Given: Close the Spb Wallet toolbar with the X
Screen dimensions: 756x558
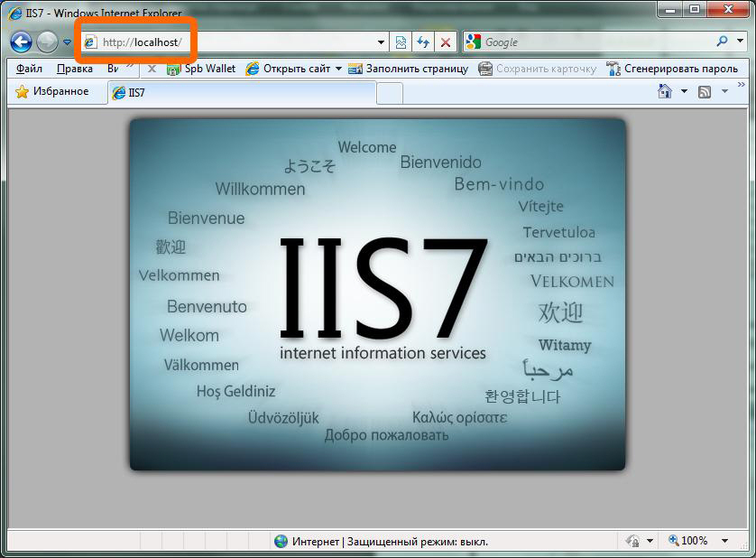Looking at the screenshot, I should (152, 69).
